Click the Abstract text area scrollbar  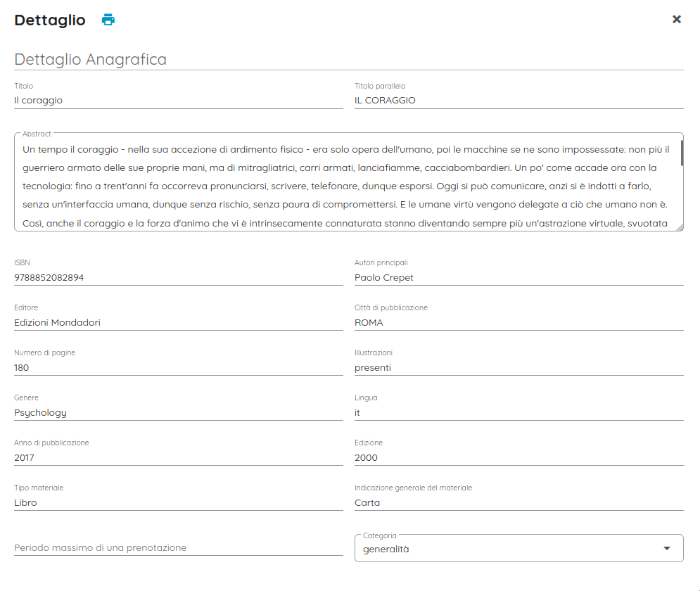click(682, 153)
